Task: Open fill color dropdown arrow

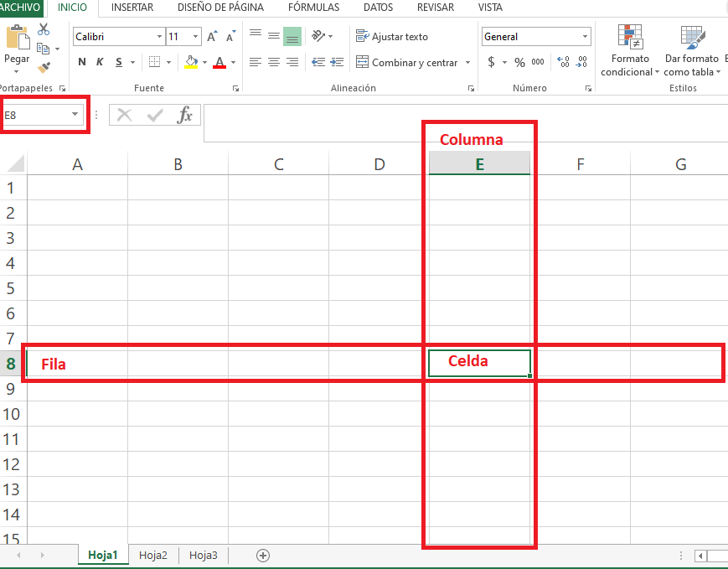Action: 204,62
